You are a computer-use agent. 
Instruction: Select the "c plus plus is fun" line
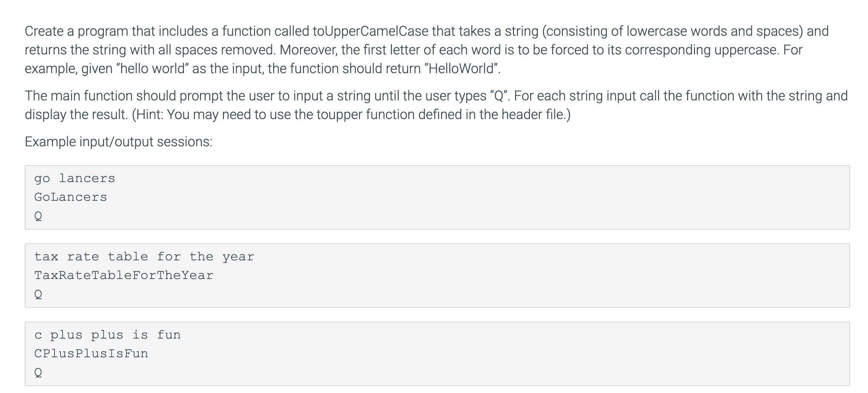107,335
